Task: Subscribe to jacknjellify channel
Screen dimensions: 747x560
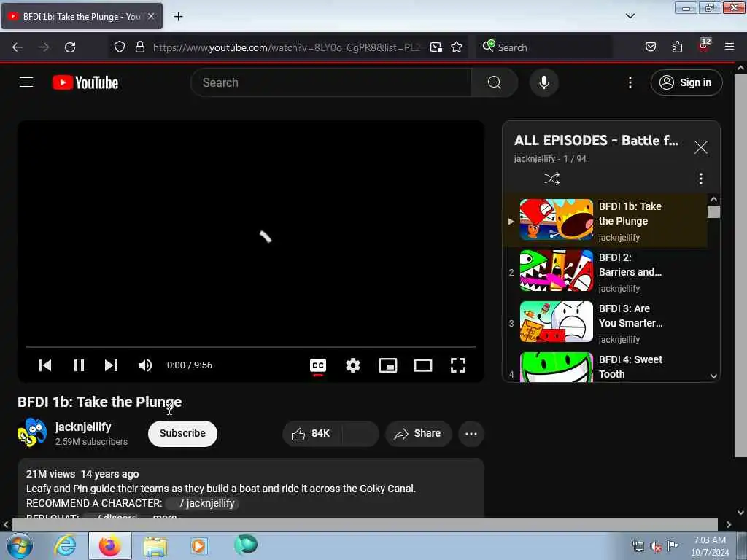Action: pos(182,433)
